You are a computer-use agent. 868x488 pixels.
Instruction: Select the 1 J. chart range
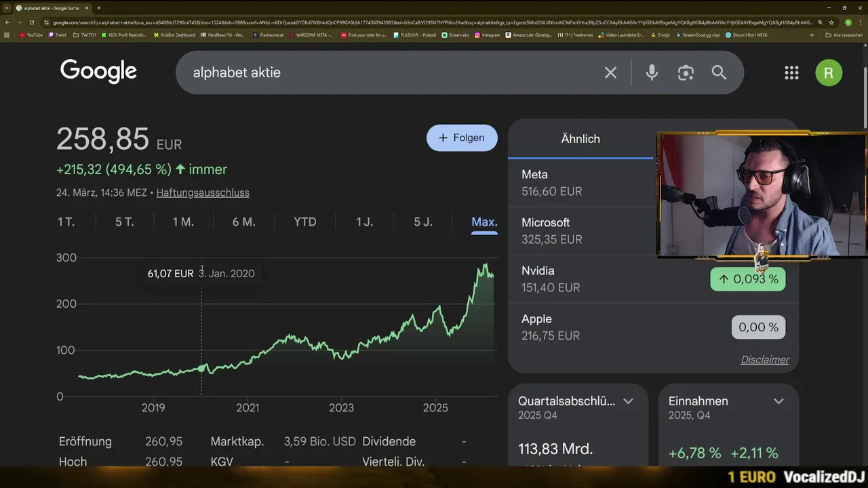coord(365,222)
